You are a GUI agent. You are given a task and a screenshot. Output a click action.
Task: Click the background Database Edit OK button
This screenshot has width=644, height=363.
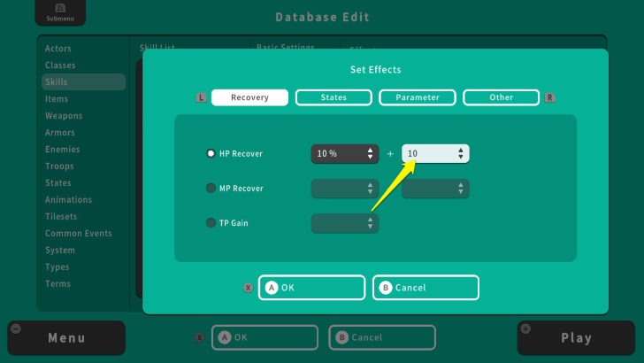click(264, 337)
